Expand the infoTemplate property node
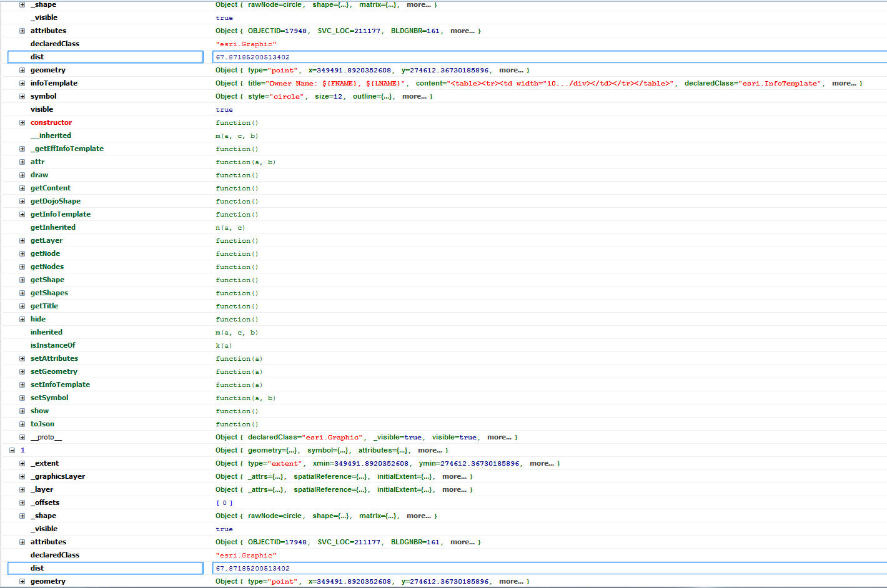 coord(22,83)
